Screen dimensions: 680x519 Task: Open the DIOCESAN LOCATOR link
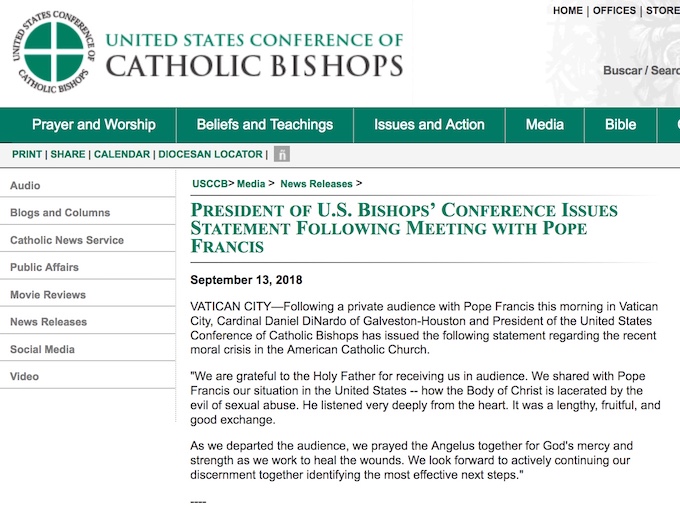tap(210, 155)
